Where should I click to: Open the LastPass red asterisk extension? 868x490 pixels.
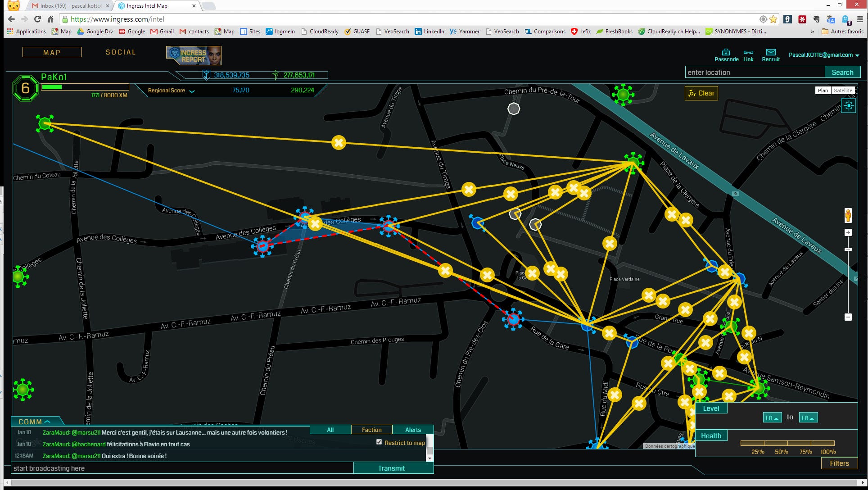(802, 19)
